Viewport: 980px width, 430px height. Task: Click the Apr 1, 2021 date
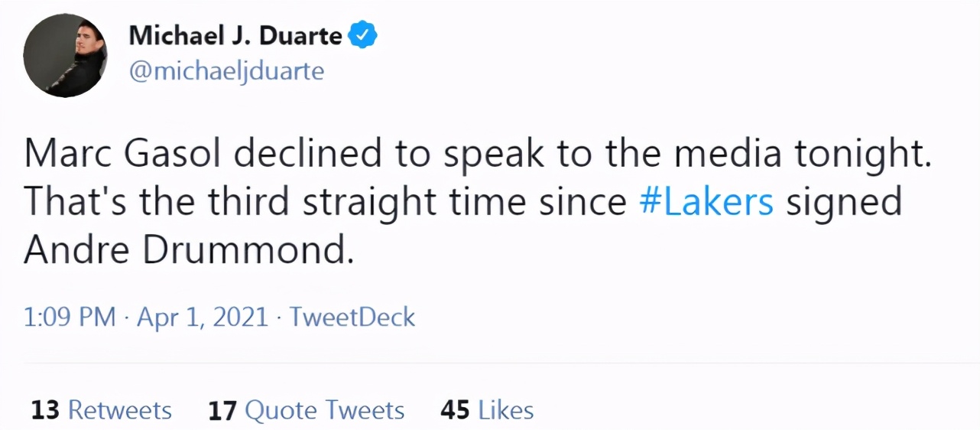tap(203, 317)
